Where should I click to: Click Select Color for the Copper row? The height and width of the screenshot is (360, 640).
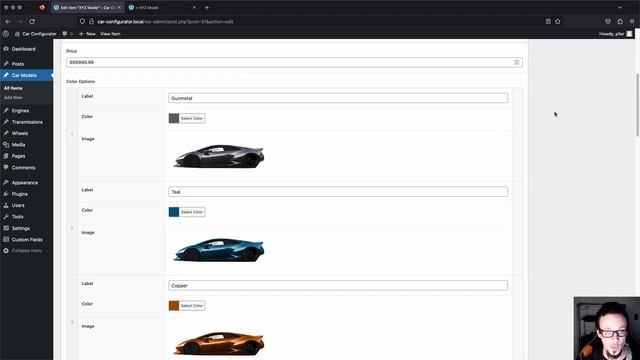192,306
